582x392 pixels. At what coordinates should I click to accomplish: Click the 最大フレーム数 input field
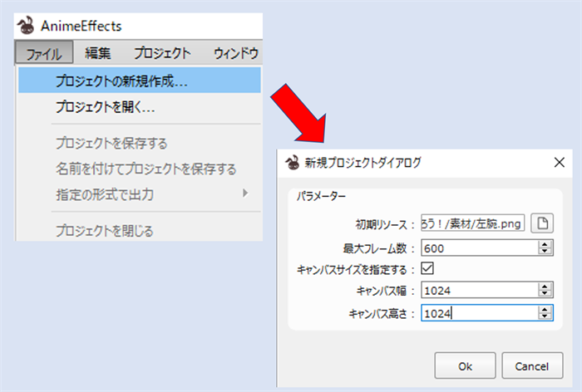[480, 248]
